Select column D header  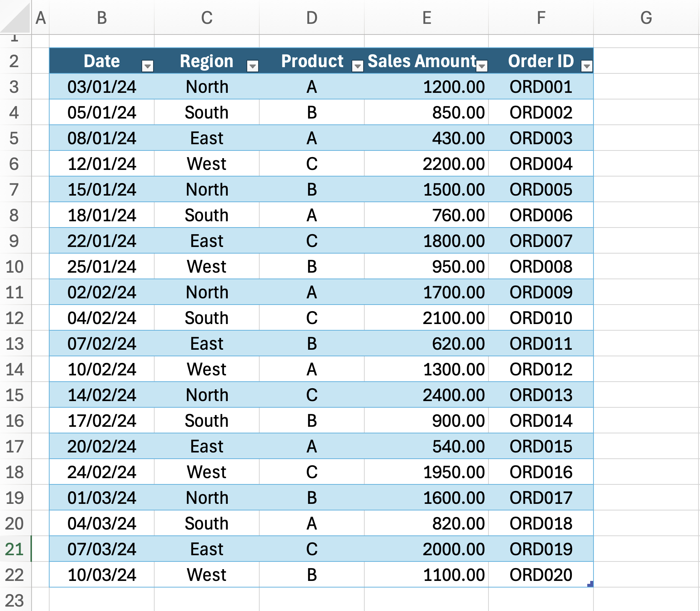312,18
